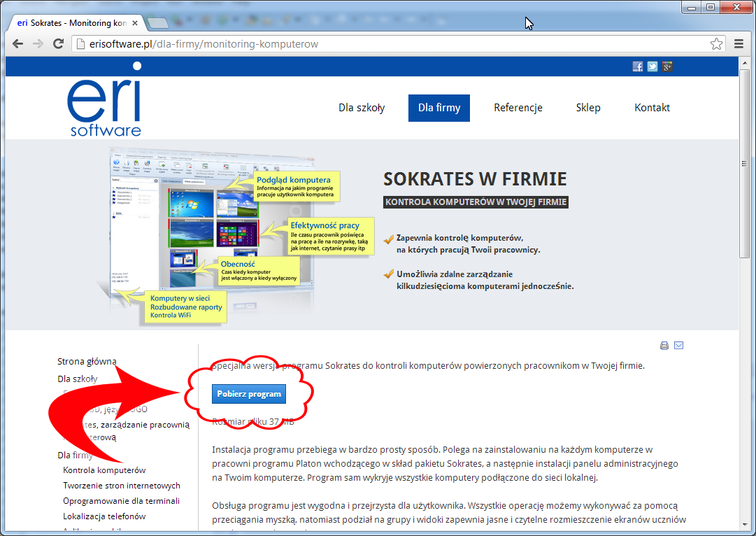Open a new tab button
The width and height of the screenshot is (756, 536).
point(157,22)
